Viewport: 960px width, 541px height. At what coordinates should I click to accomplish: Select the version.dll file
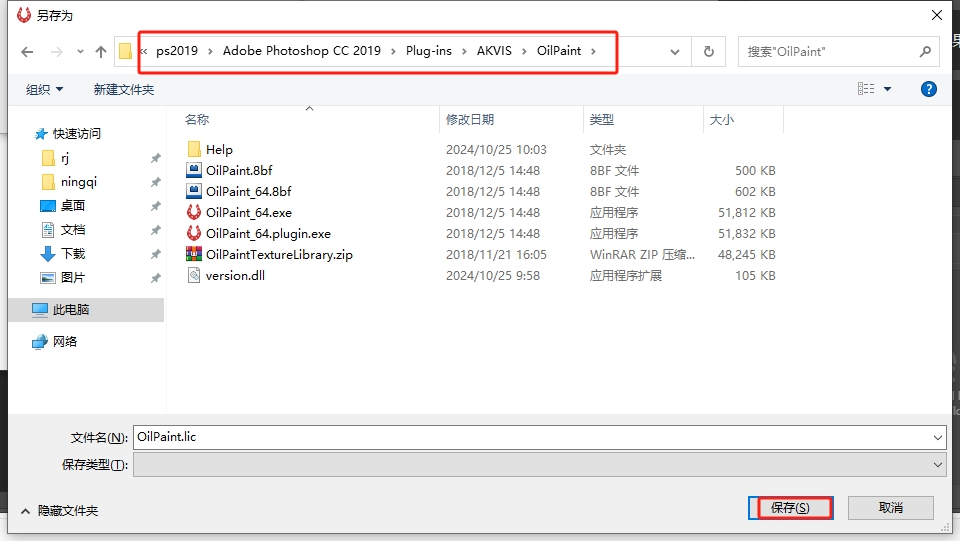[235, 275]
